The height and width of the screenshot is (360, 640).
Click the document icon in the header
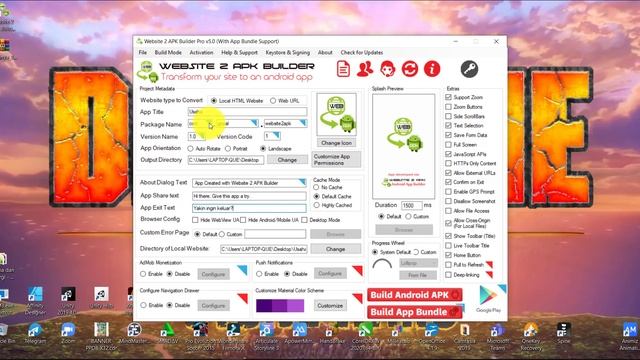(343, 69)
